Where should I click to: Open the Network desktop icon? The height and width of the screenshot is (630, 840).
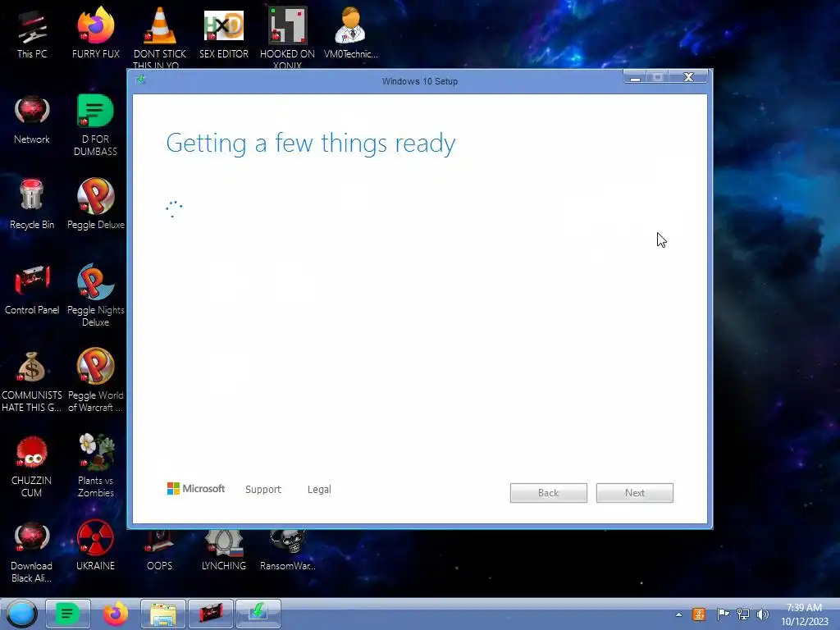(x=32, y=119)
